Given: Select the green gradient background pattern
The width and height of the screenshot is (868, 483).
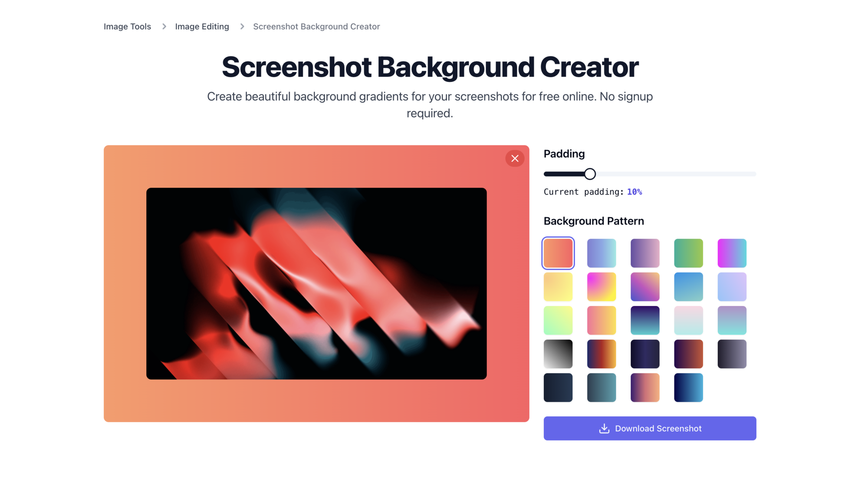Looking at the screenshot, I should [x=689, y=252].
